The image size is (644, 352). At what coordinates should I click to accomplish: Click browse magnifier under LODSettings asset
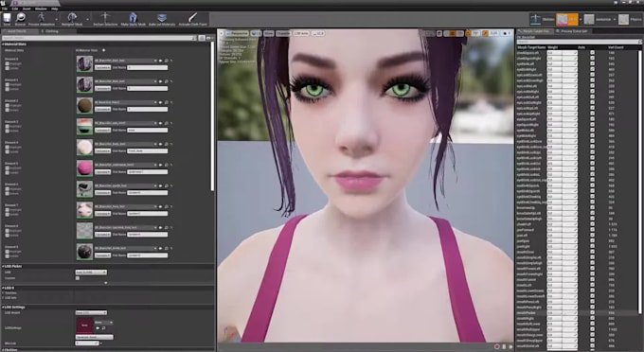[103, 328]
